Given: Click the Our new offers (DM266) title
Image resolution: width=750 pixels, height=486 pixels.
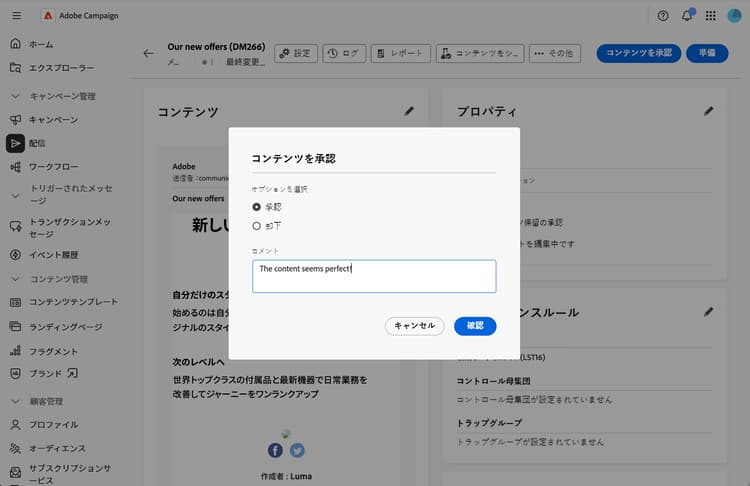Looking at the screenshot, I should pyautogui.click(x=216, y=47).
